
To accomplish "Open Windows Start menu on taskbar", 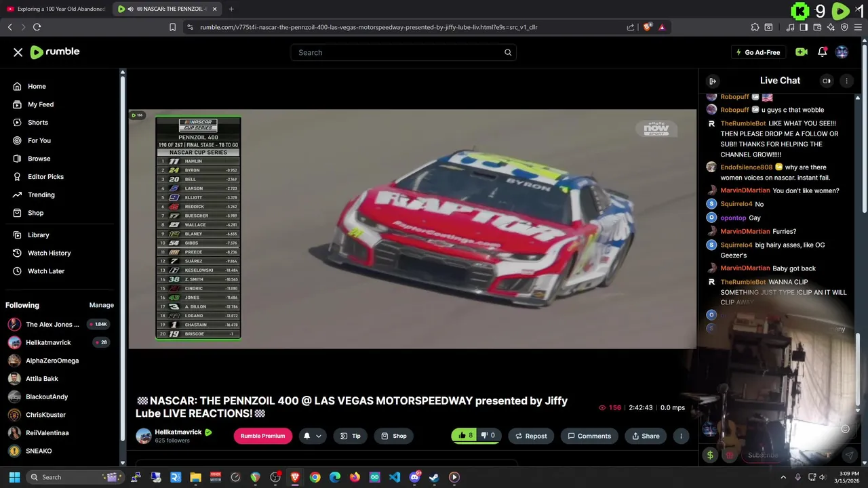I will (x=14, y=477).
